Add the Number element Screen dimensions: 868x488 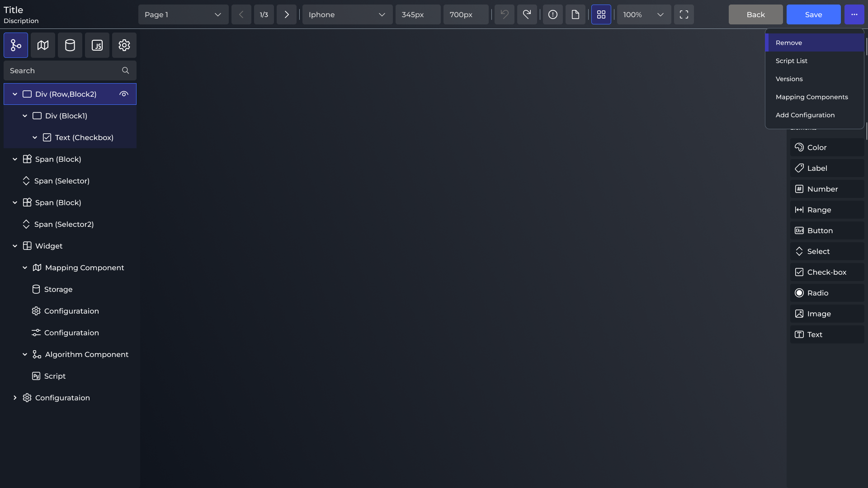pyautogui.click(x=827, y=189)
